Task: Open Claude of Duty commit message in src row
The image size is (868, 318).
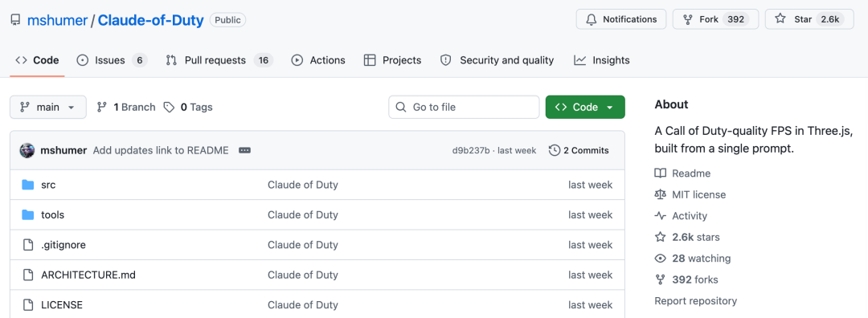Action: point(303,185)
